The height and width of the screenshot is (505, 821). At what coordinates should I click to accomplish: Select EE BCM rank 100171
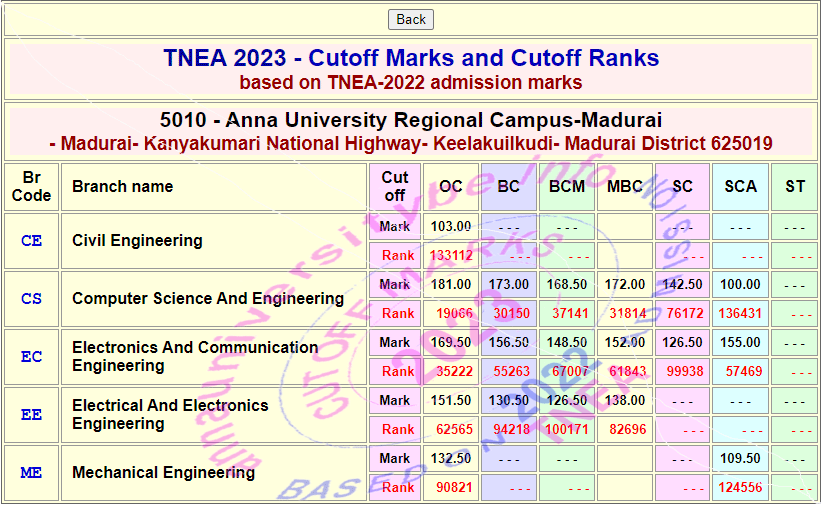point(567,430)
